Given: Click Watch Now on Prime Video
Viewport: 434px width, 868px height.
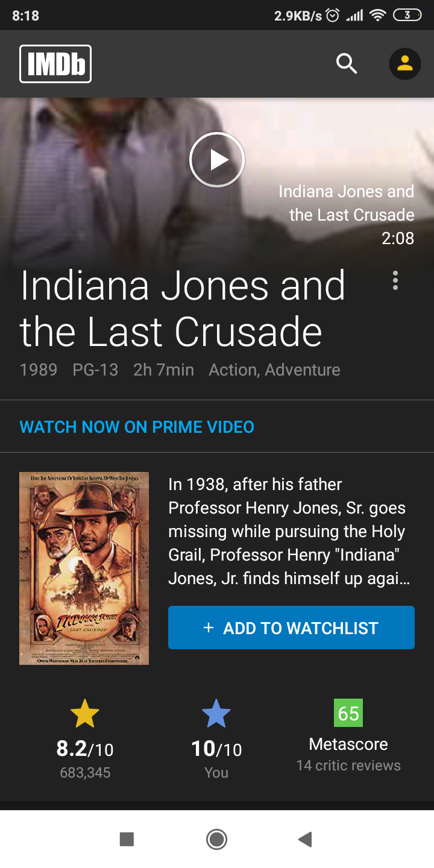Looking at the screenshot, I should (137, 427).
